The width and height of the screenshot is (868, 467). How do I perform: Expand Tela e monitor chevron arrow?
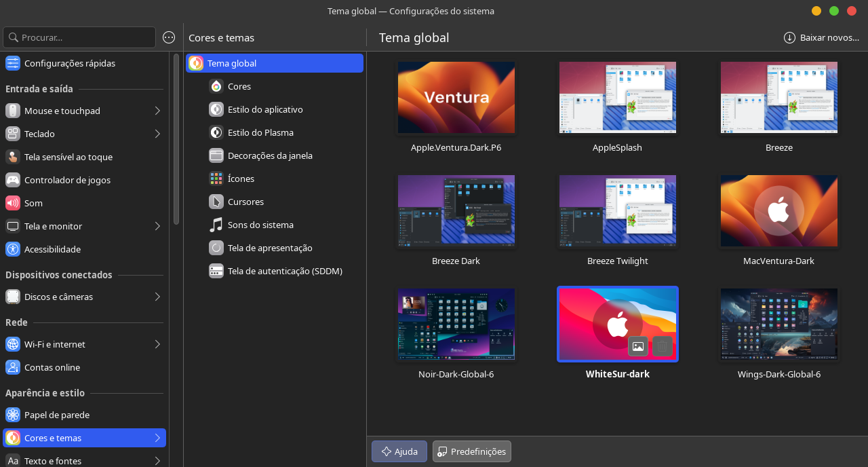coord(157,226)
